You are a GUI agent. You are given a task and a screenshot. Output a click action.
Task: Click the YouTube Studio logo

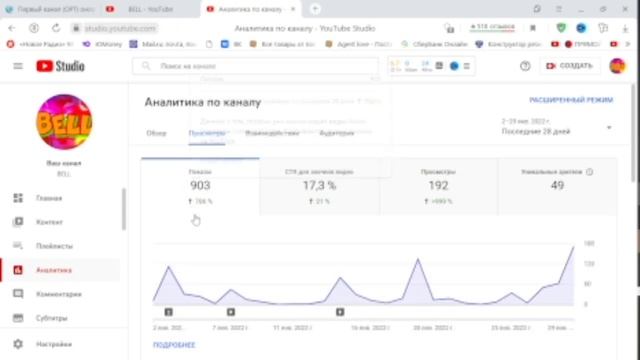pos(60,66)
